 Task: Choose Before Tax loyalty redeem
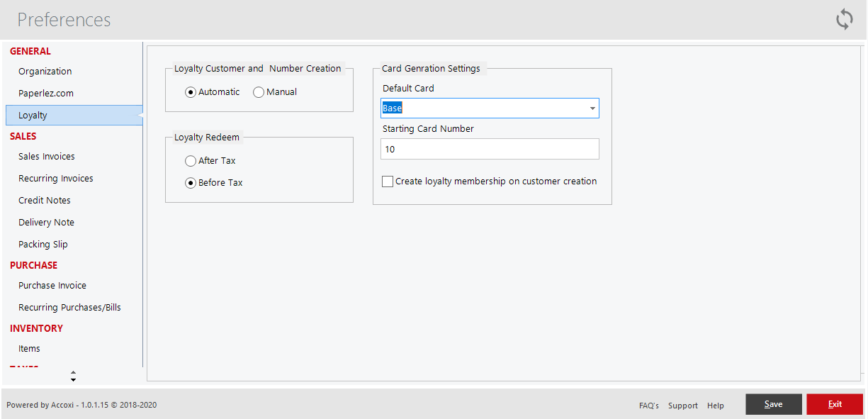191,183
